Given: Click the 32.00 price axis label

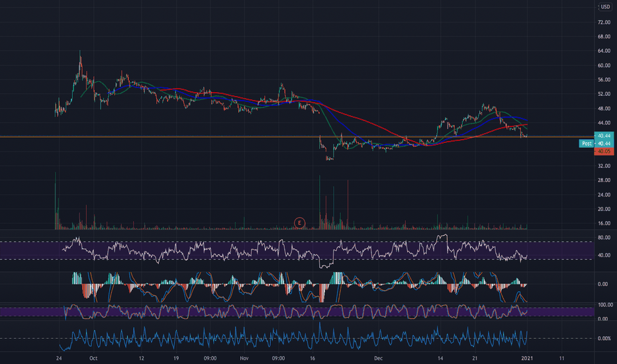Looking at the screenshot, I should [604, 166].
